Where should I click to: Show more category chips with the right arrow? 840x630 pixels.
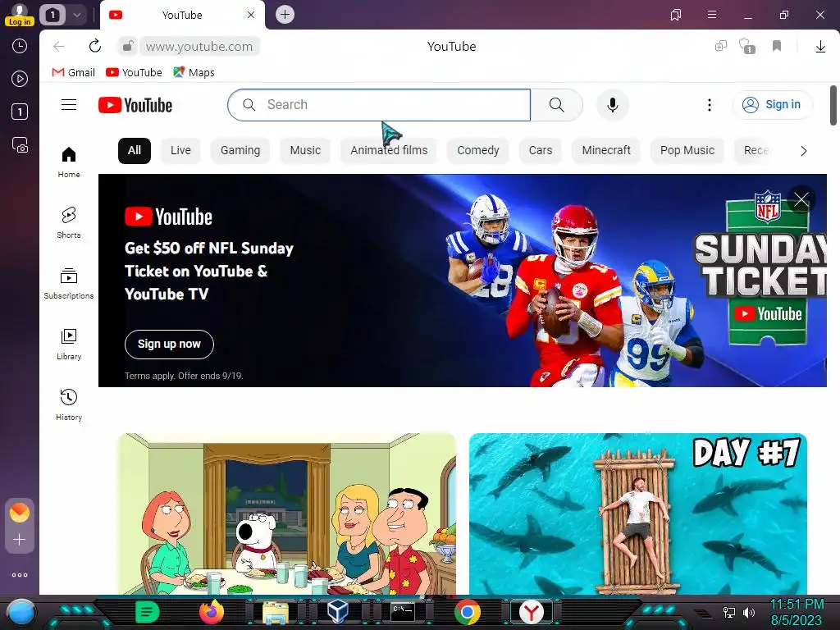pyautogui.click(x=804, y=151)
